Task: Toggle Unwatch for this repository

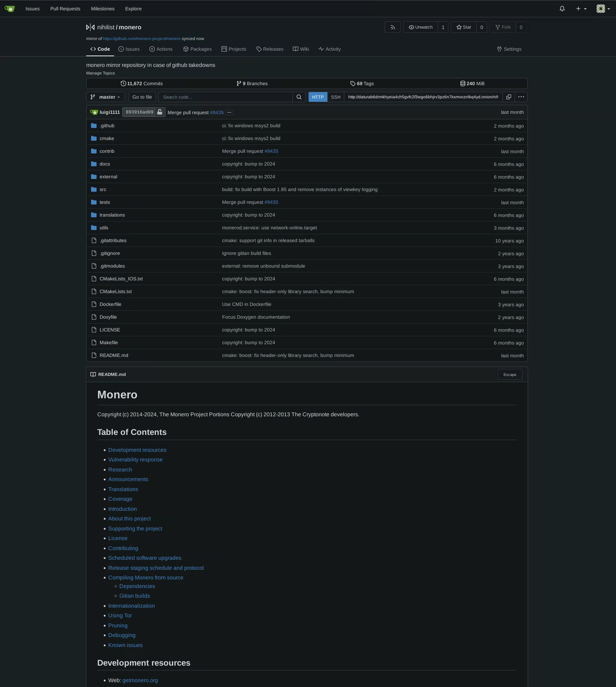Action: click(x=420, y=27)
